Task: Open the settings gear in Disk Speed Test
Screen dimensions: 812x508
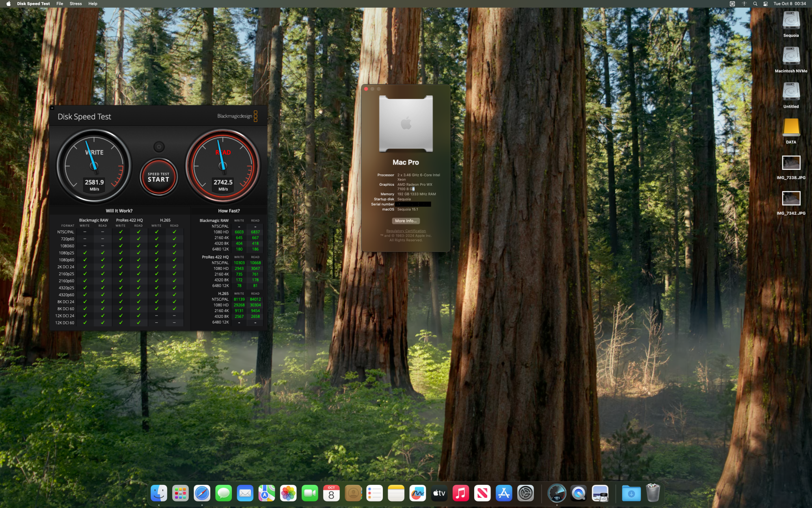Action: click(159, 147)
